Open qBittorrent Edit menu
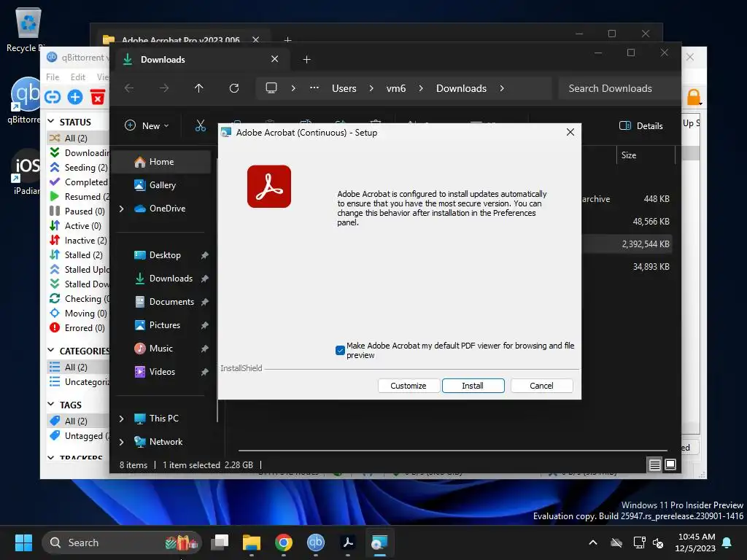747x560 pixels. pos(77,77)
